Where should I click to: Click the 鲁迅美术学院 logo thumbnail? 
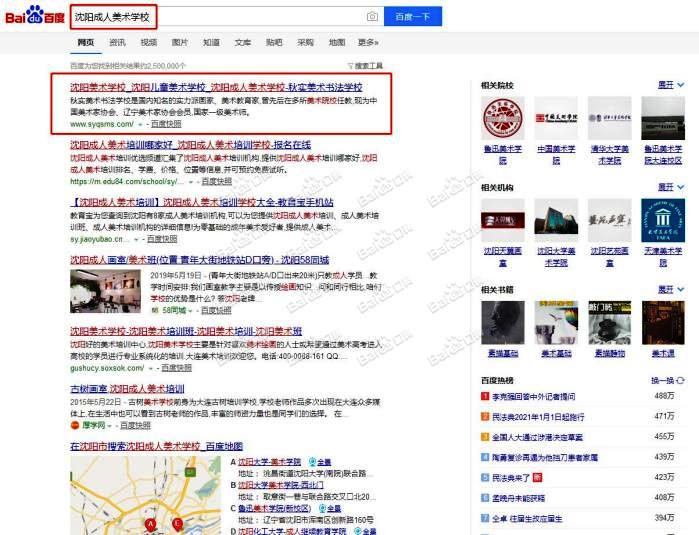click(x=502, y=118)
